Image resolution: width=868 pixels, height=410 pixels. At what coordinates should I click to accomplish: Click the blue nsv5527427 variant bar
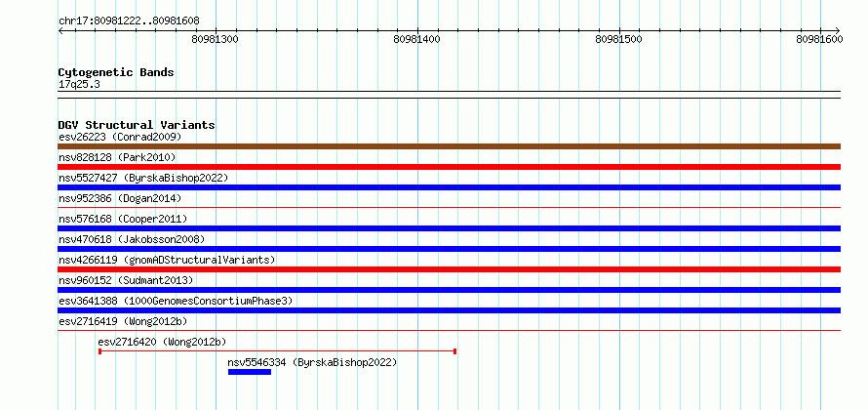pos(449,187)
